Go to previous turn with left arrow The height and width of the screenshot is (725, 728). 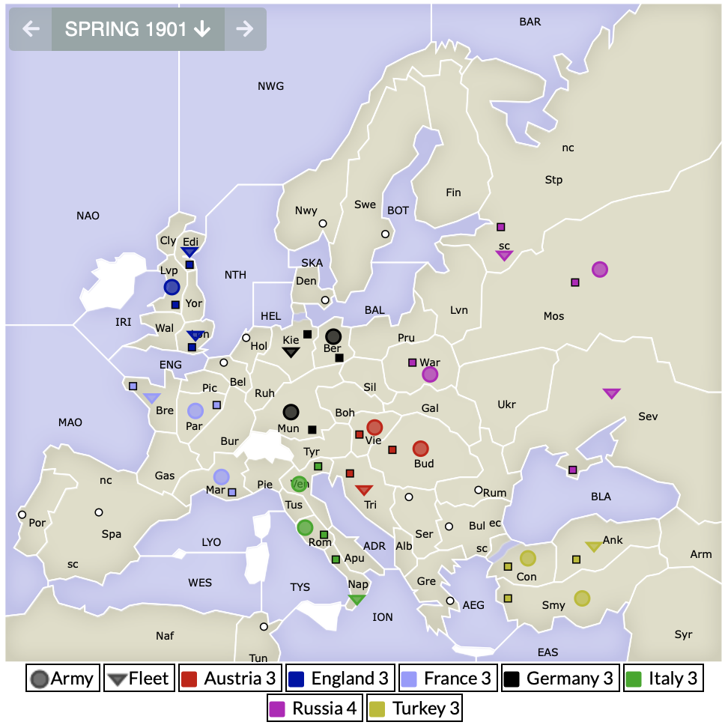31,28
